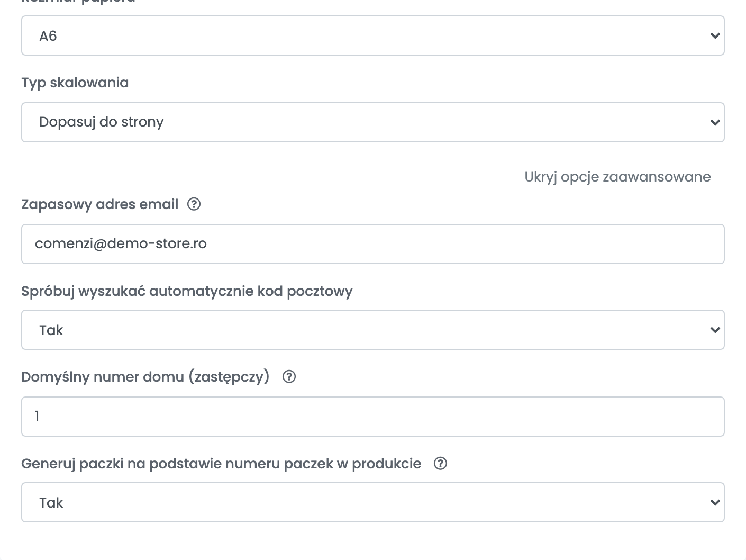Click Generuj paczki na podstawie numeru label
The width and height of the screenshot is (746, 560).
tap(221, 464)
